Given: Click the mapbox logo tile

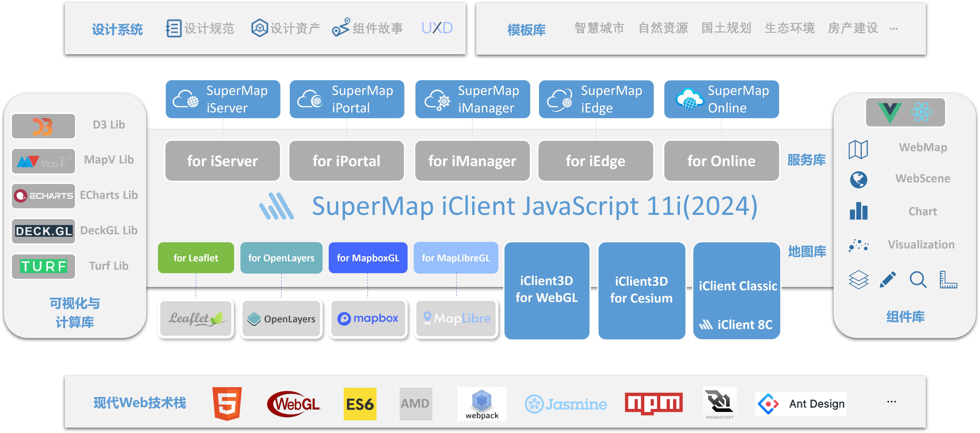Looking at the screenshot, I should click(367, 318).
